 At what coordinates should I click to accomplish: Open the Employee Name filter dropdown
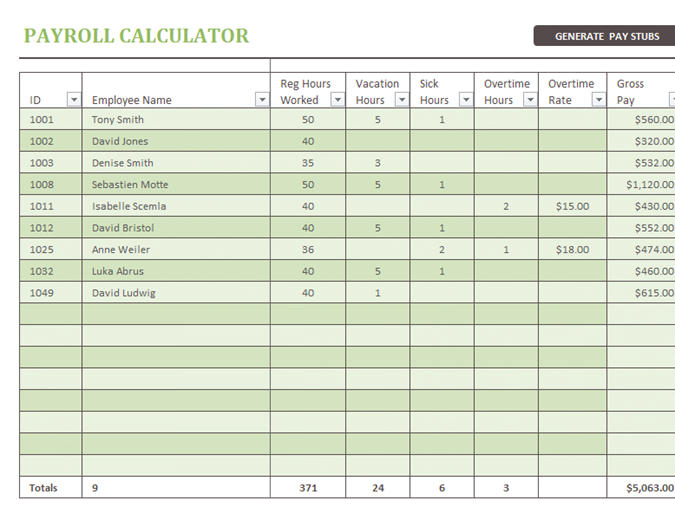pyautogui.click(x=262, y=100)
